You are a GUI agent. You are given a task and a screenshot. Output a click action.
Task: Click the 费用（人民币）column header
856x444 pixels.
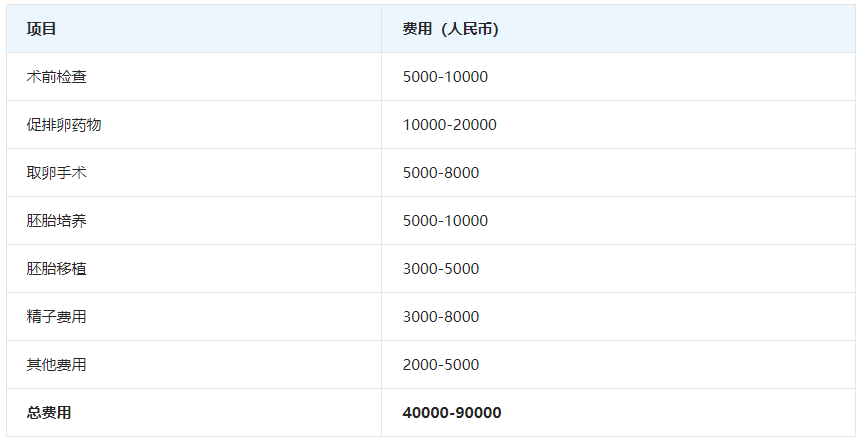(x=450, y=29)
